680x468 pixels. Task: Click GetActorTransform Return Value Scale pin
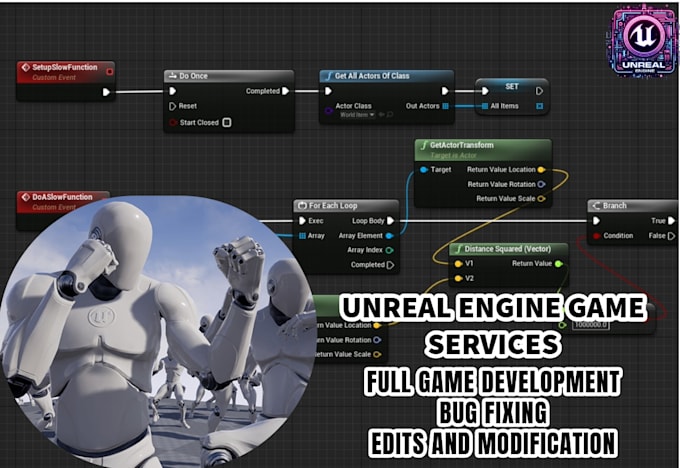541,199
